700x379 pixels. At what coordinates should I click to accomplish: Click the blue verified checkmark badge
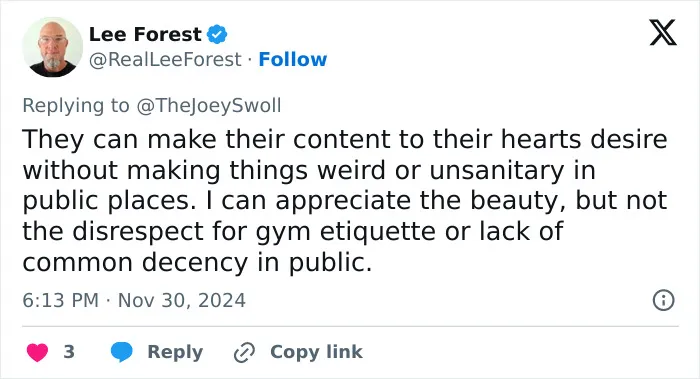[x=217, y=34]
